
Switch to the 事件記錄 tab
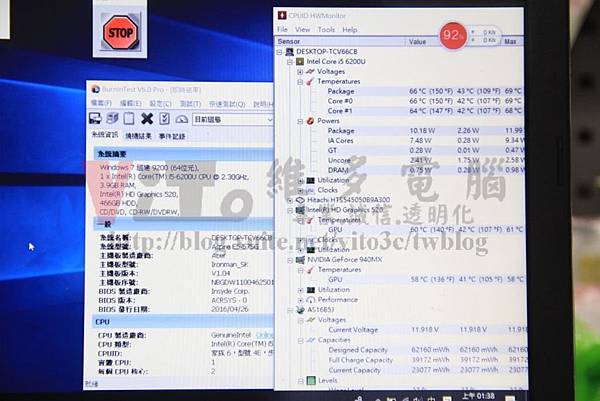[x=172, y=136]
